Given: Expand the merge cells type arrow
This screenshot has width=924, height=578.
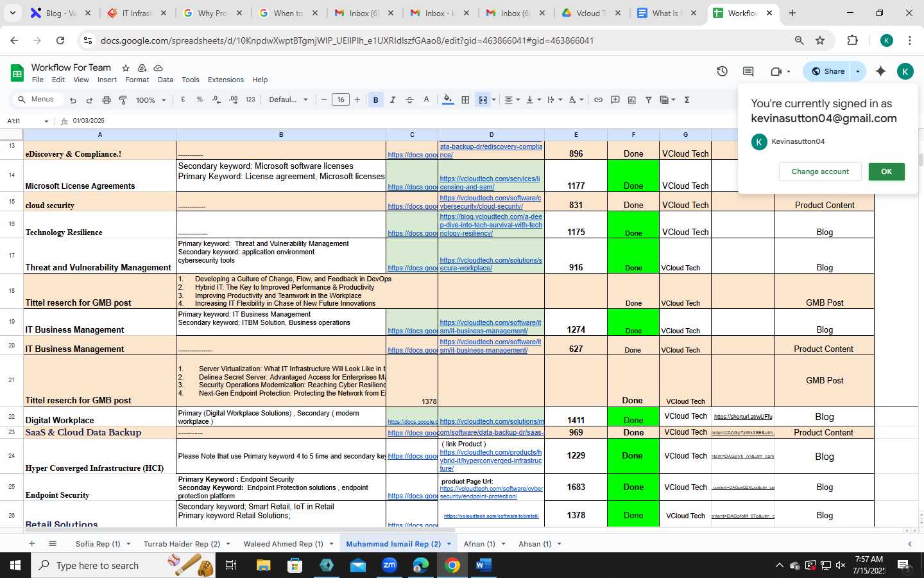Looking at the screenshot, I should (x=493, y=100).
